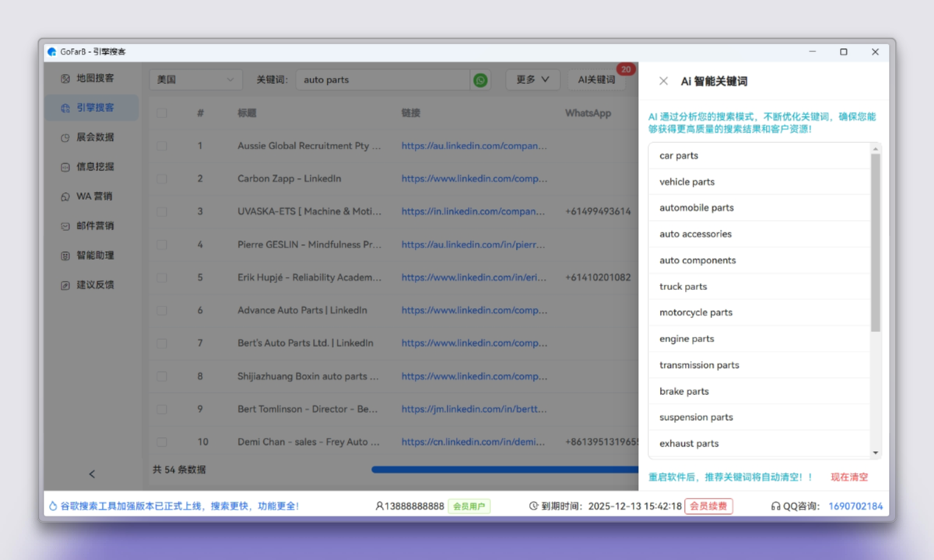Click the clock icon beside 到期时间

(533, 506)
